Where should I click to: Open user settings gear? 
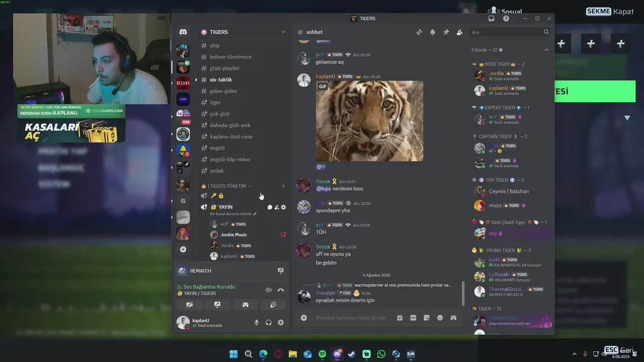point(281,323)
